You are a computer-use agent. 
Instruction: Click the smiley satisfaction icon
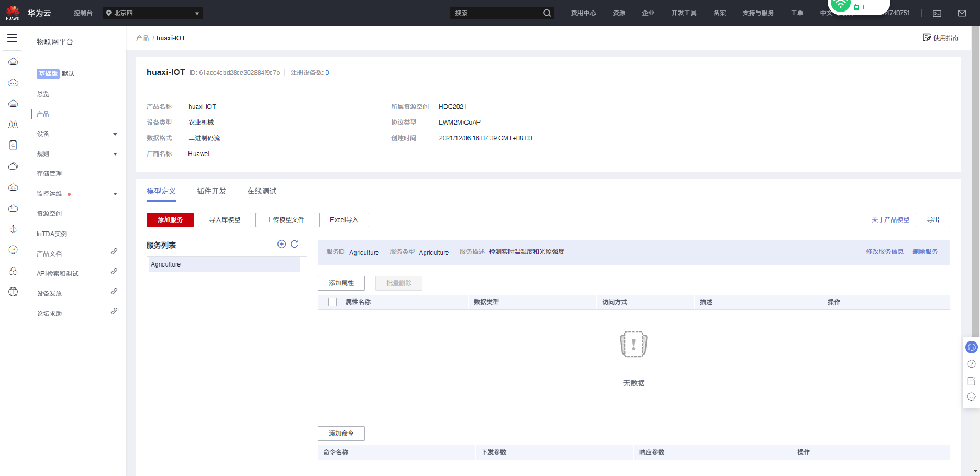point(972,397)
